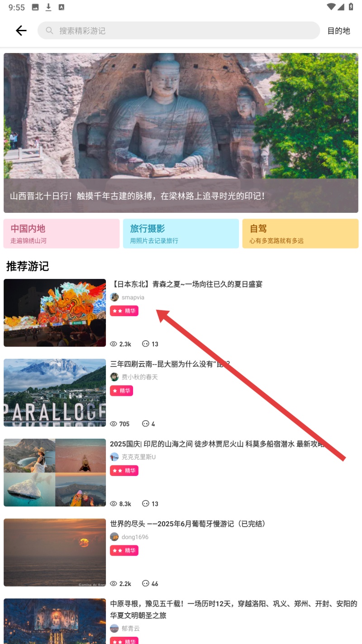Open the PARALLOGE Yunnan thumbnail
The width and height of the screenshot is (362, 644).
pyautogui.click(x=55, y=393)
